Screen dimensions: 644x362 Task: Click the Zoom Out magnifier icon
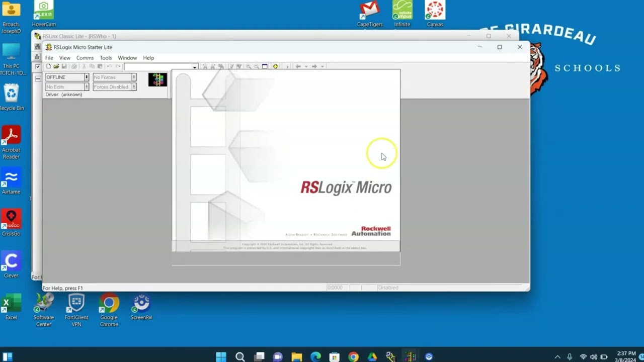point(257,66)
